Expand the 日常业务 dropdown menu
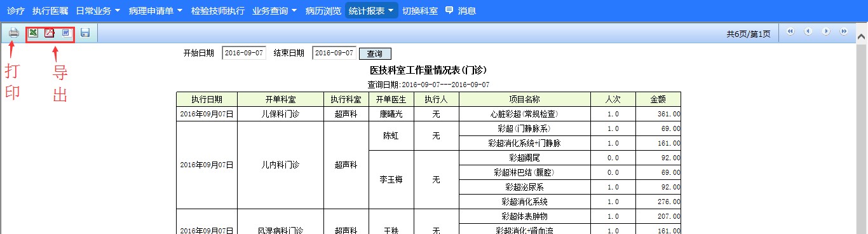The image size is (868, 234). pos(97,11)
